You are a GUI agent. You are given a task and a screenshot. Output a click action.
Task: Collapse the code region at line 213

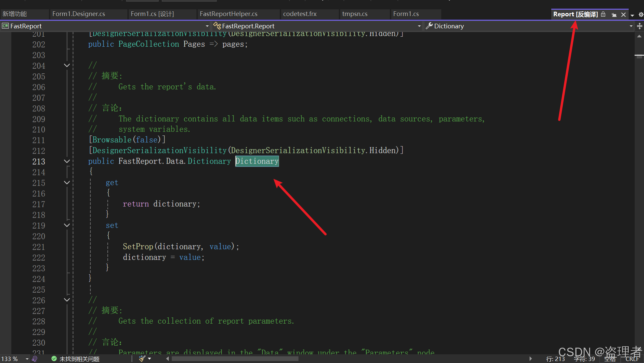pos(67,161)
